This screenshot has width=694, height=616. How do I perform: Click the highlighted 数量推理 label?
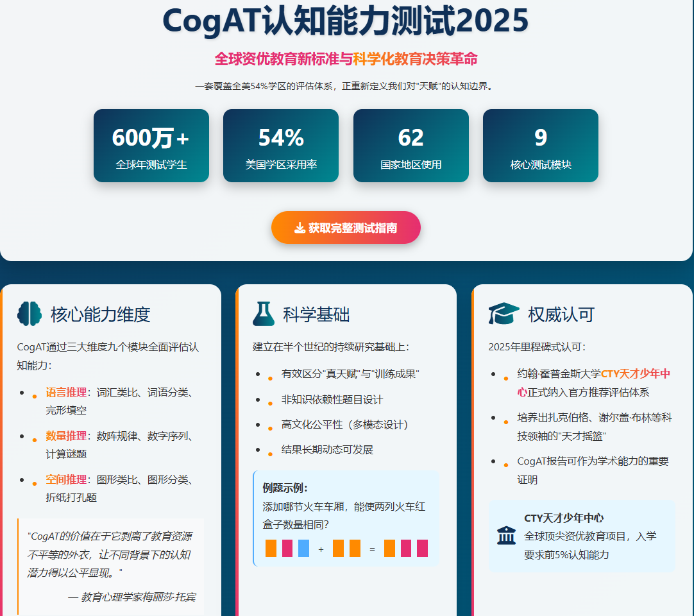pos(66,436)
